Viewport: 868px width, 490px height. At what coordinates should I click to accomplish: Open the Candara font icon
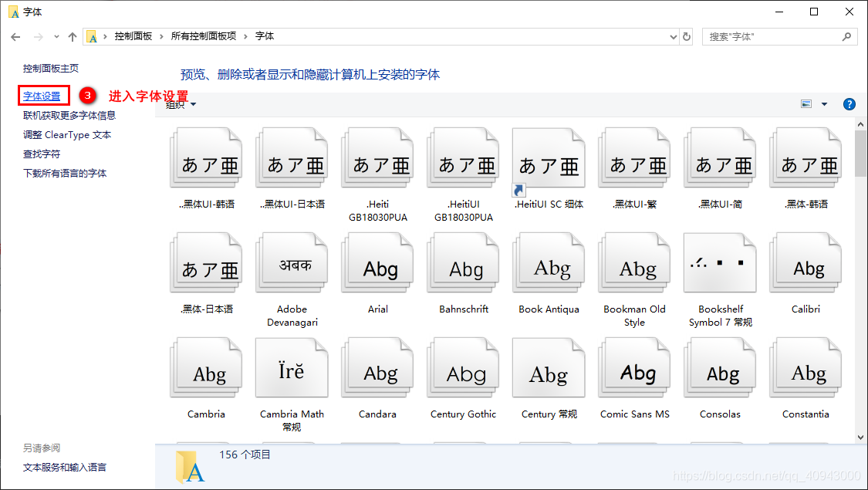pos(377,367)
